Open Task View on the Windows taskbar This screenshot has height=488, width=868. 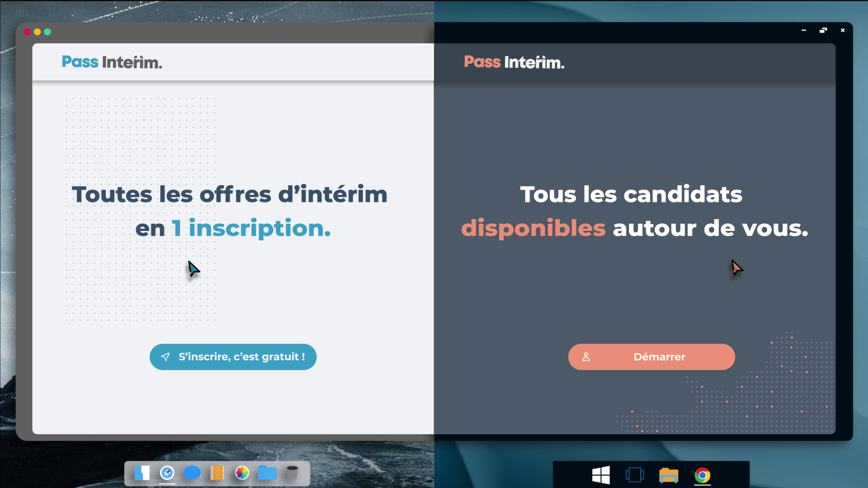click(635, 475)
